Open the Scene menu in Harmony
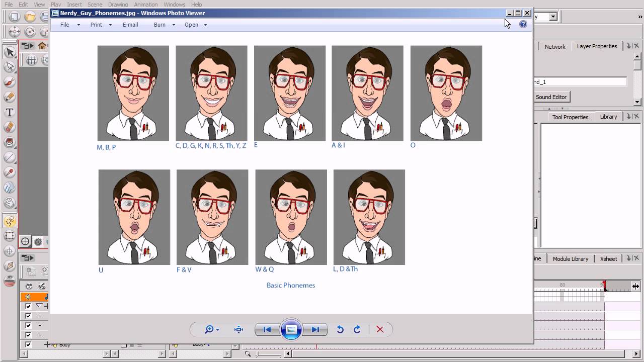Screen dimensions: 644x362 click(x=95, y=5)
